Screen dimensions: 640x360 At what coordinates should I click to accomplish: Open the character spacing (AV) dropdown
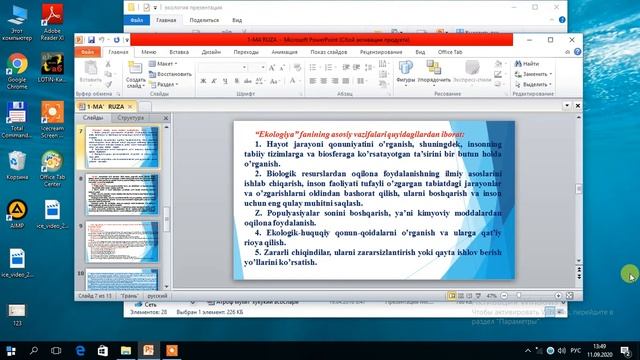(x=260, y=81)
